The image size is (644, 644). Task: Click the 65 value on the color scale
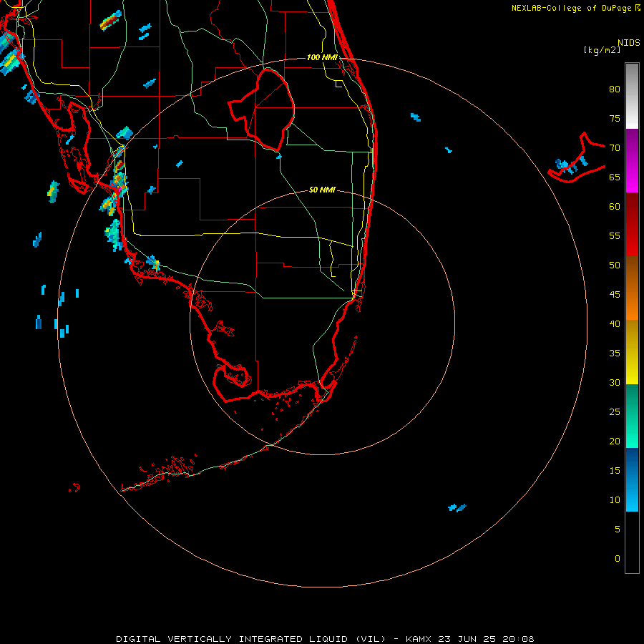pos(615,177)
